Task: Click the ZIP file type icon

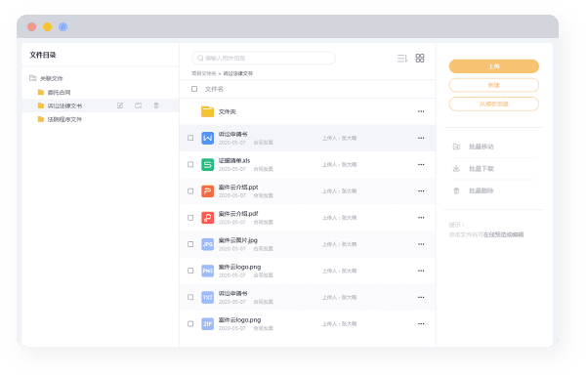Action: tap(207, 324)
